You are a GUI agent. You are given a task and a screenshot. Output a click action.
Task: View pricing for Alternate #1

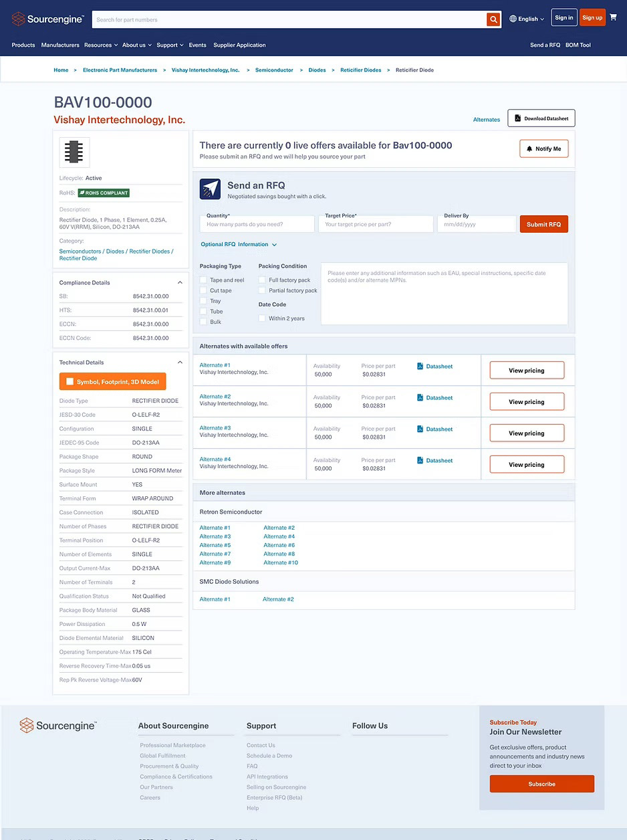(527, 371)
